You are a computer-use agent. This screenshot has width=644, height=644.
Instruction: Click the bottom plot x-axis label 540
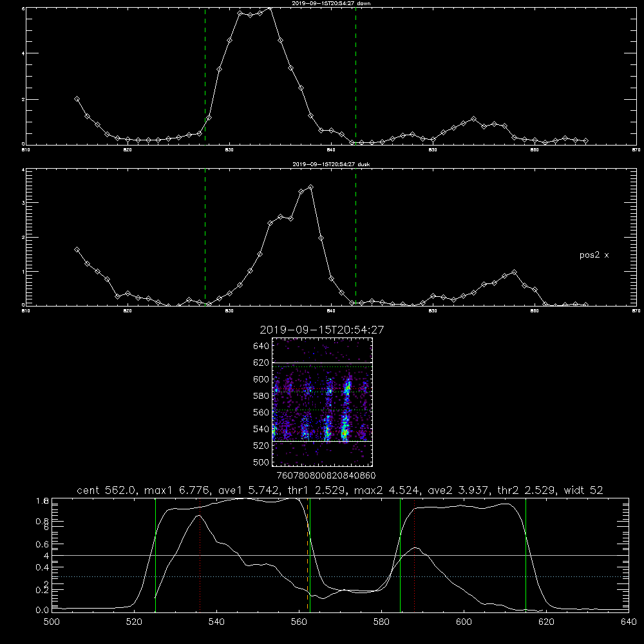(x=216, y=622)
